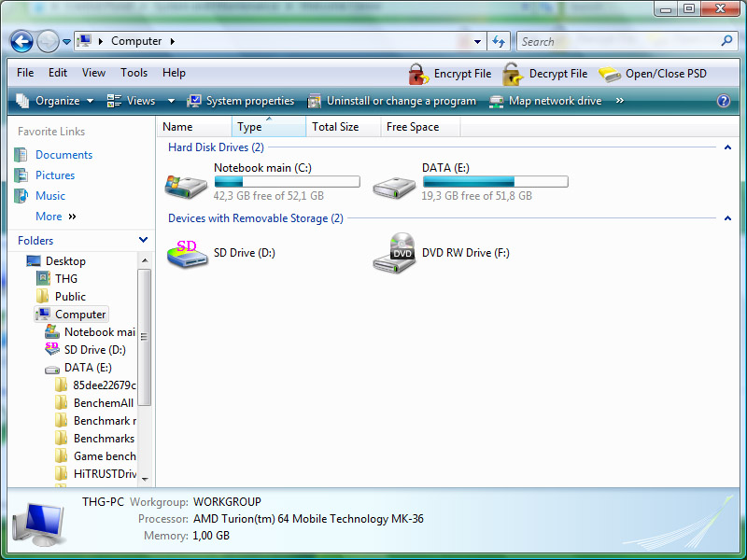The width and height of the screenshot is (747, 560).
Task: Open the View menu
Action: click(x=93, y=73)
